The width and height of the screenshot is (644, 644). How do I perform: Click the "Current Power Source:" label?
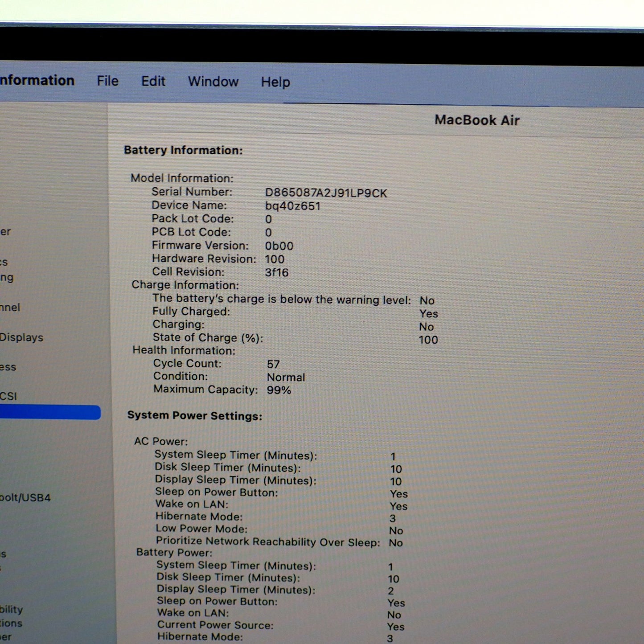point(215,625)
